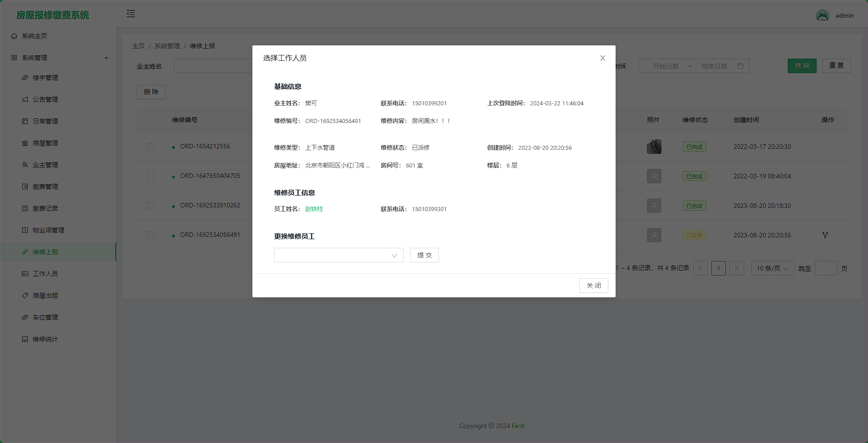The width and height of the screenshot is (868, 443).
Task: Click the 缴费记录 icon in sidebar
Action: coord(25,208)
